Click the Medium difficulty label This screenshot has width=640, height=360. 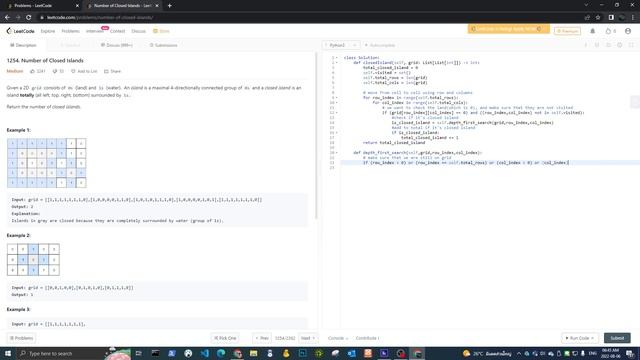15,71
